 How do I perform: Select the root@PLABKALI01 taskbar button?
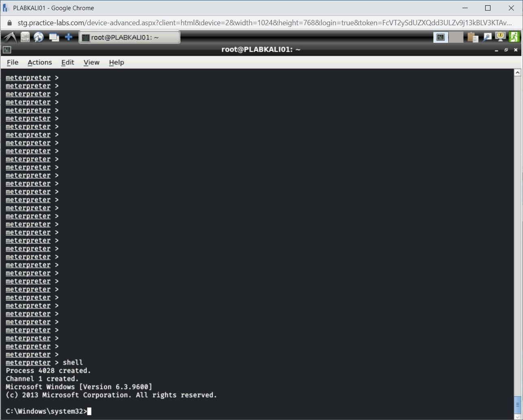click(x=129, y=37)
